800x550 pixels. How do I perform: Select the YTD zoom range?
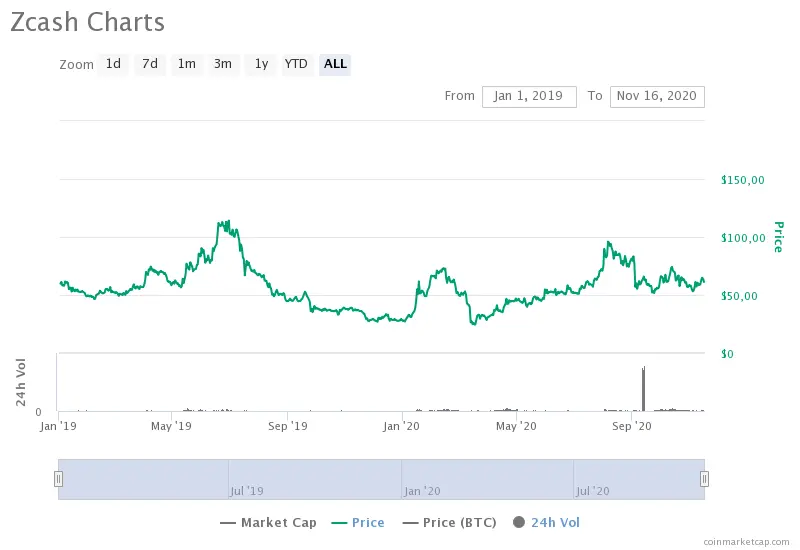pos(296,64)
